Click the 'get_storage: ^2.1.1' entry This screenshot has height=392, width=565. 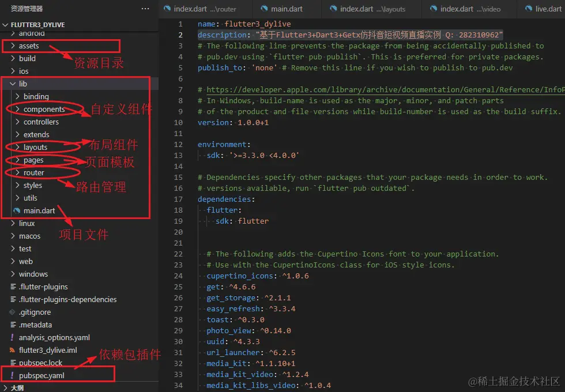(248, 298)
